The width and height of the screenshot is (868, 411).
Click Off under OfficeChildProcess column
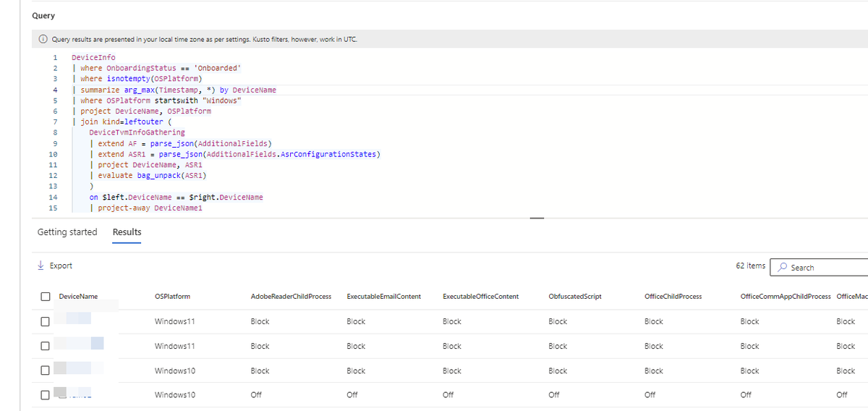(x=650, y=395)
